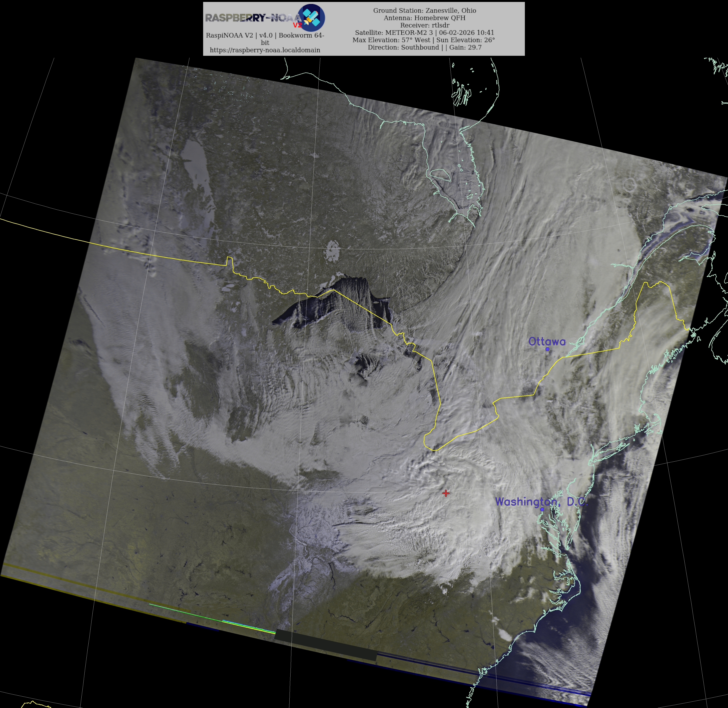The height and width of the screenshot is (708, 728).
Task: Click the RaspiNOAA V2 v4.0 version text
Action: point(265,35)
